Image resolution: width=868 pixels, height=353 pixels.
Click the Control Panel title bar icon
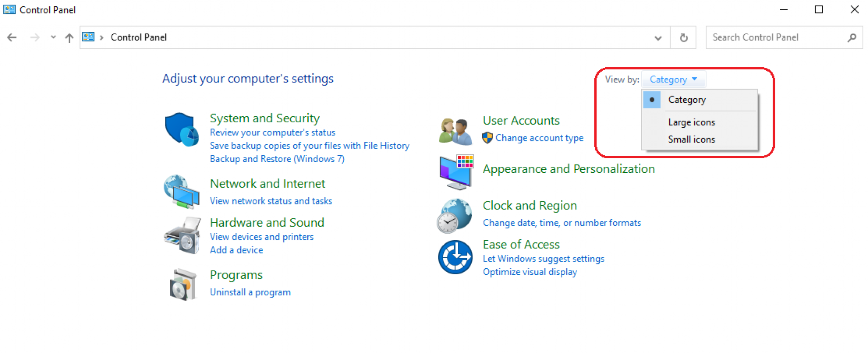coord(9,9)
